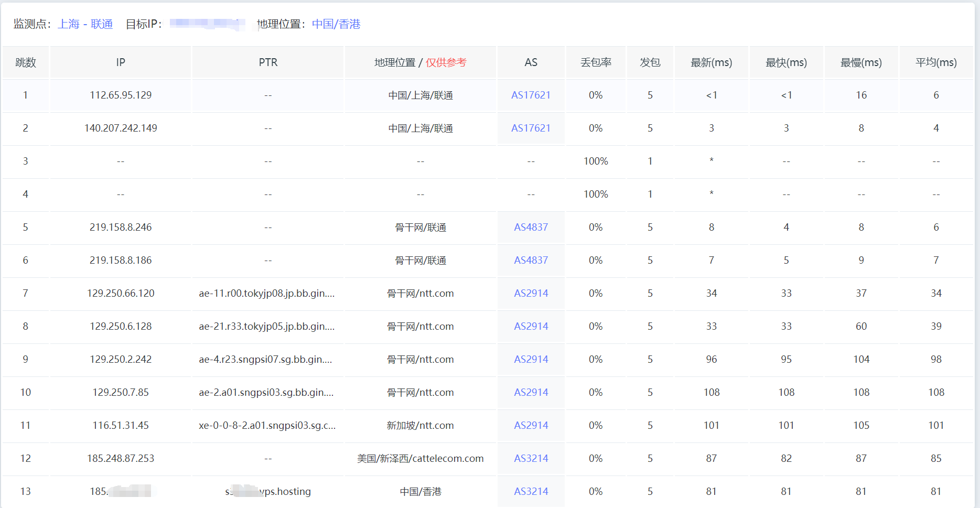Select the 丢包率 column header
980x508 pixels.
coord(596,62)
